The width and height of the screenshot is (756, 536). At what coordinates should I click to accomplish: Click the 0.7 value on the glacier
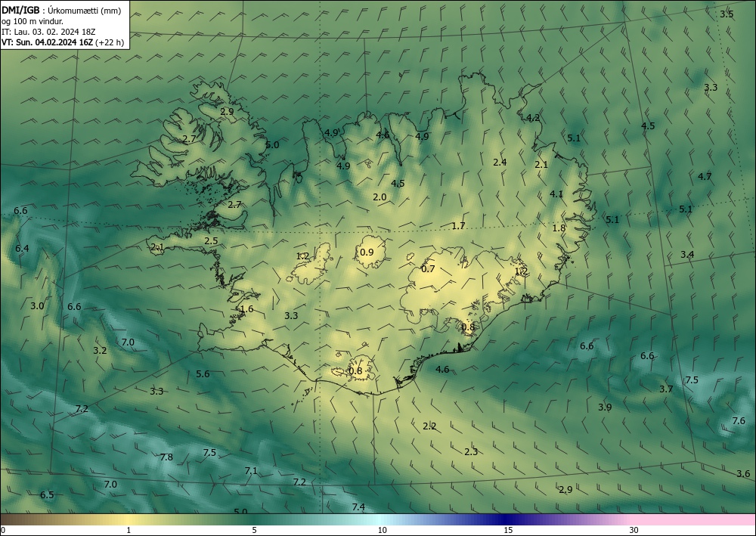[428, 269]
